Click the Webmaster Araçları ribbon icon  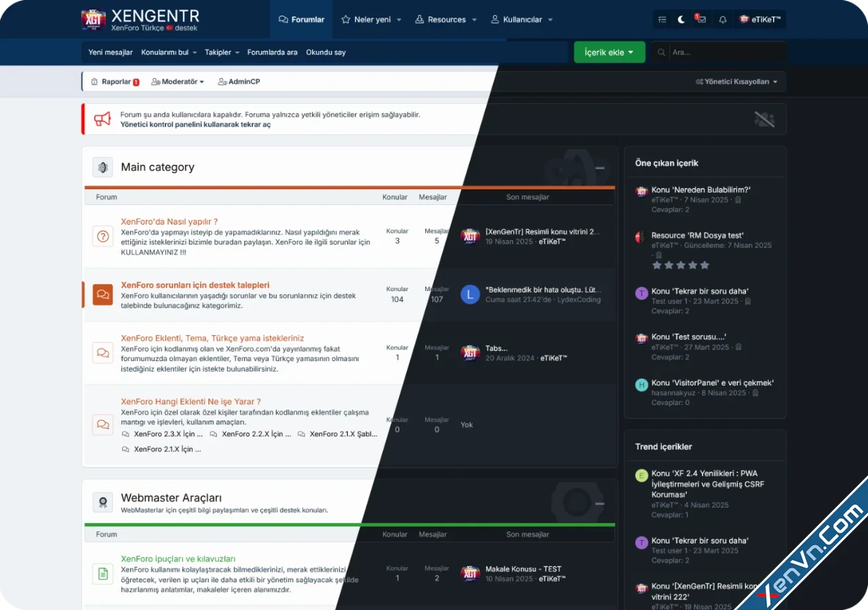(x=102, y=502)
